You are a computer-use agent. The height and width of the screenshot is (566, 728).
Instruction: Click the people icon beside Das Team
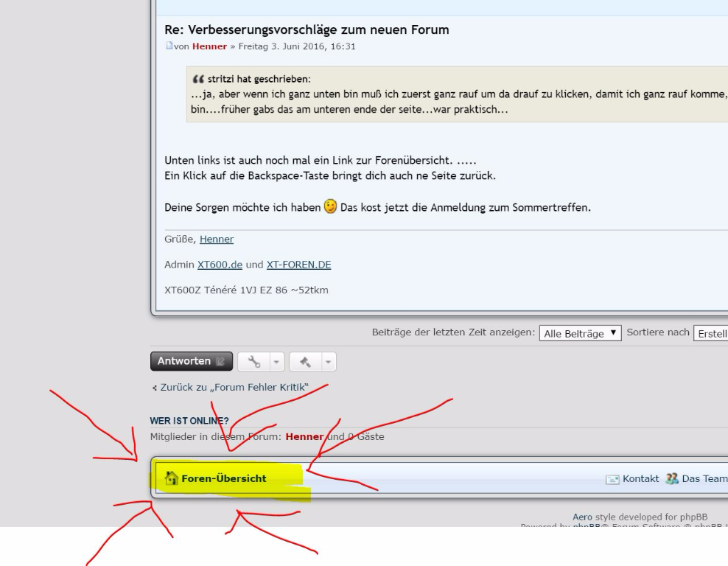pyautogui.click(x=672, y=478)
